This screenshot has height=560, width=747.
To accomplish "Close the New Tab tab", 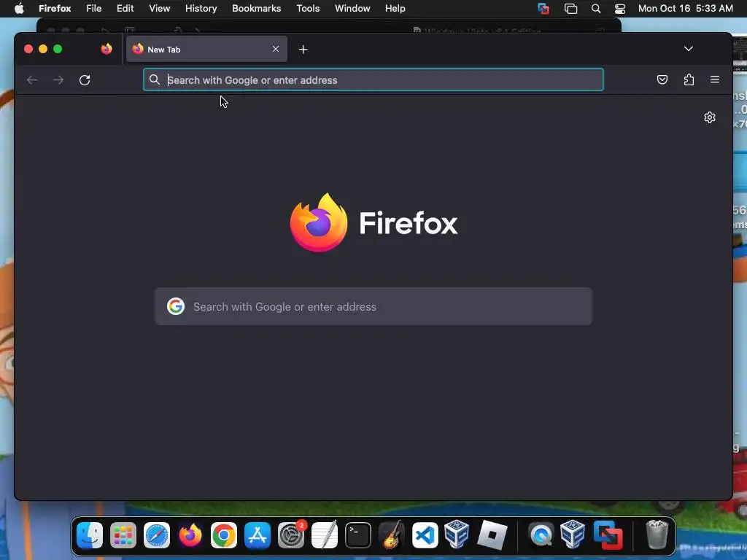I will (275, 49).
